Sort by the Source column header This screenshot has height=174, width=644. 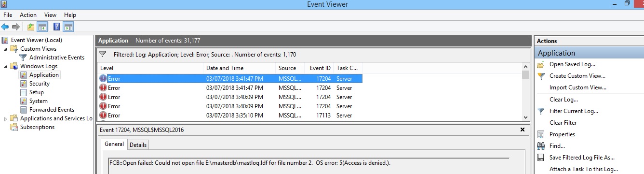[x=290, y=68]
